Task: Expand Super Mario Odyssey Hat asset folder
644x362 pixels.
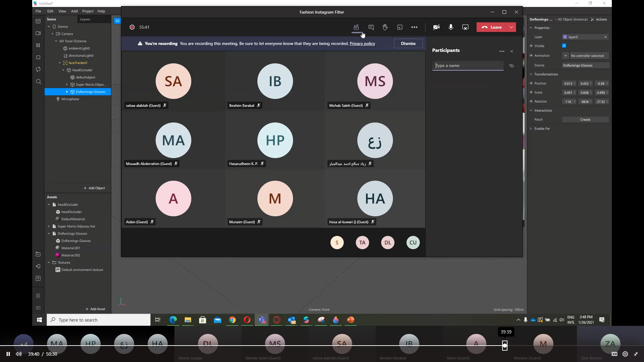Action: point(49,227)
